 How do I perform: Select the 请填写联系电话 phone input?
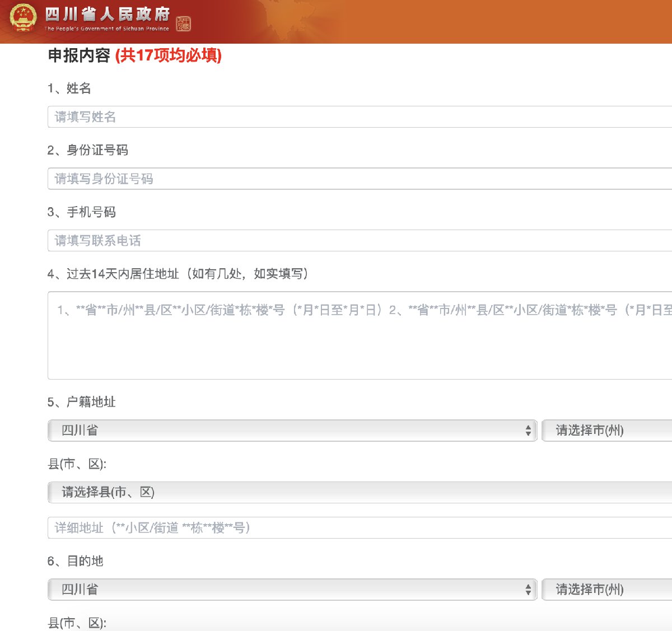(360, 241)
